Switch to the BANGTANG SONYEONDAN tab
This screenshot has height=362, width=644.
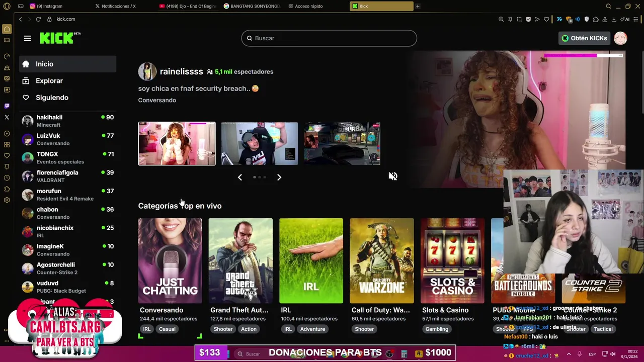[x=252, y=6]
